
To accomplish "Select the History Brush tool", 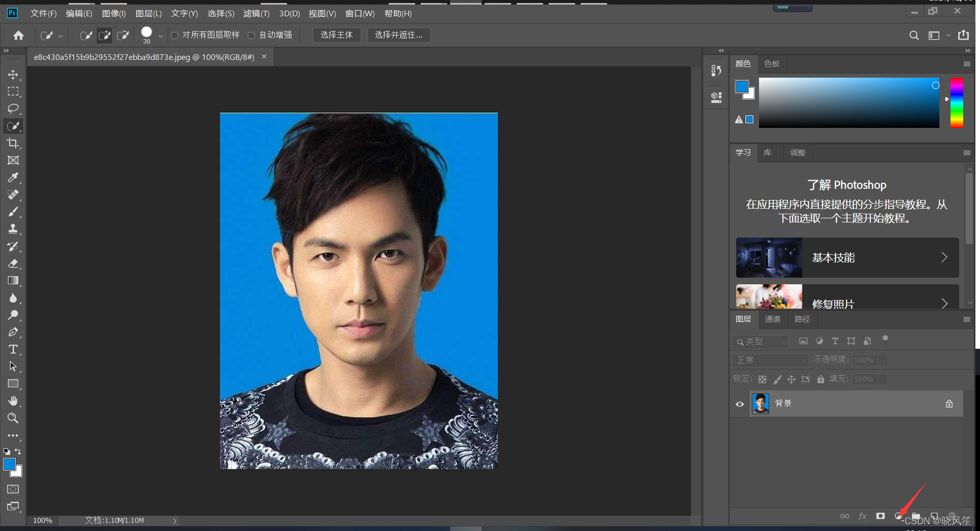I will 13,246.
